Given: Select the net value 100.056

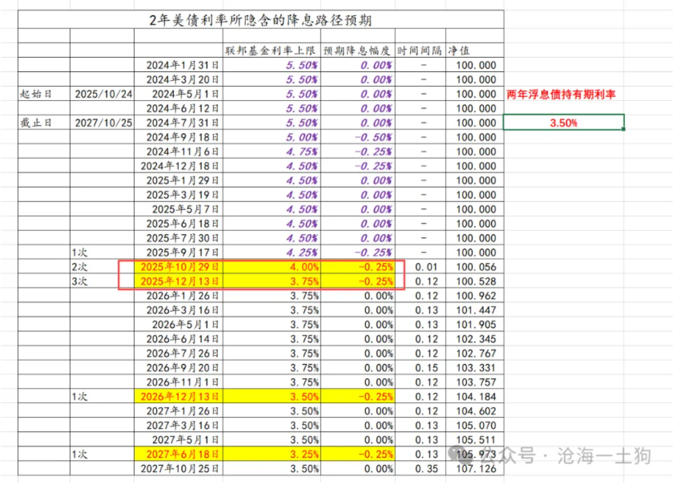Looking at the screenshot, I should 474,267.
